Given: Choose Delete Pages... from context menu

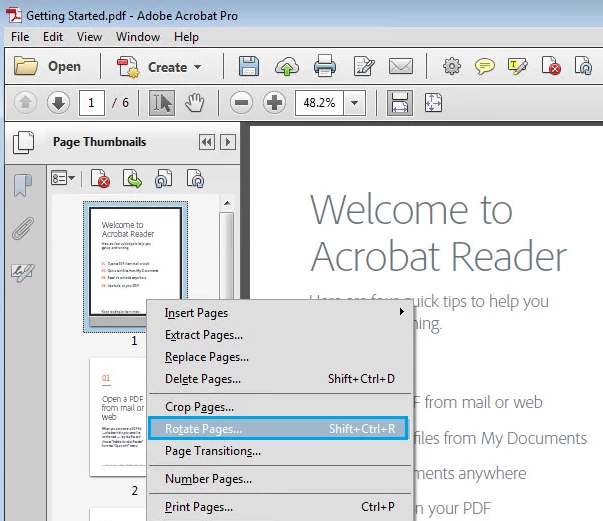Looking at the screenshot, I should [x=280, y=379].
